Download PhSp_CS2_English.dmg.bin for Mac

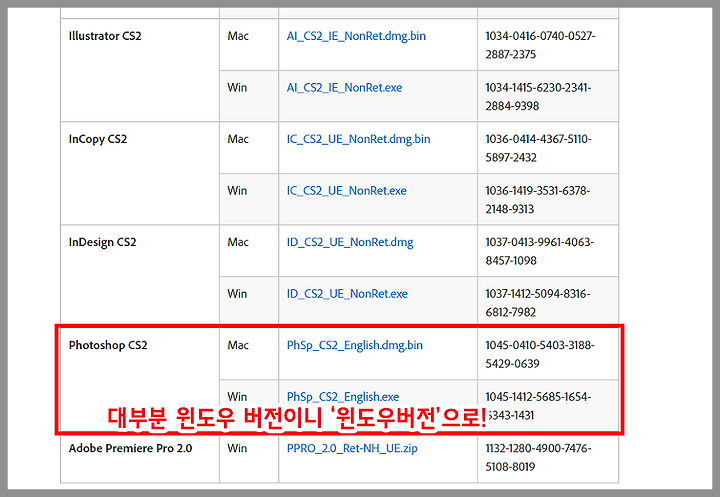[354, 345]
